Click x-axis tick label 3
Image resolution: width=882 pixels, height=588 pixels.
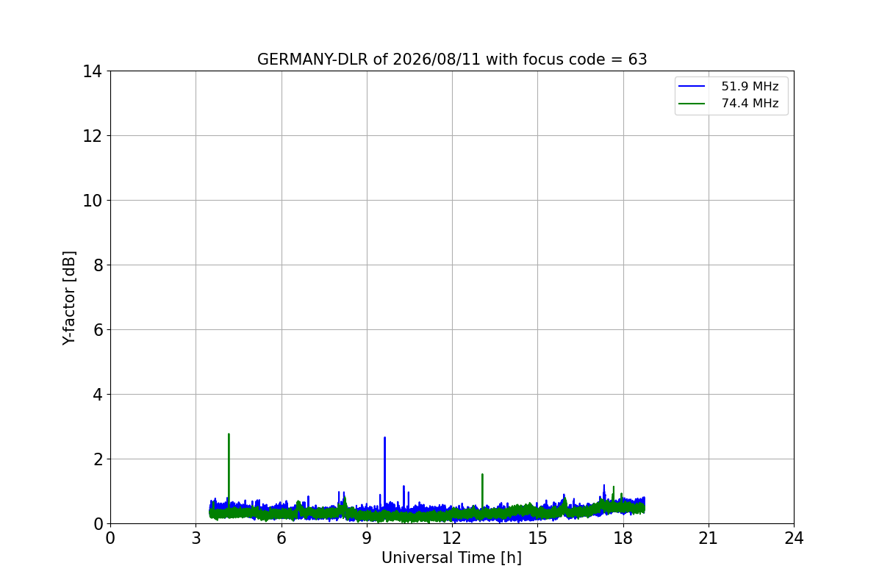[x=196, y=538]
